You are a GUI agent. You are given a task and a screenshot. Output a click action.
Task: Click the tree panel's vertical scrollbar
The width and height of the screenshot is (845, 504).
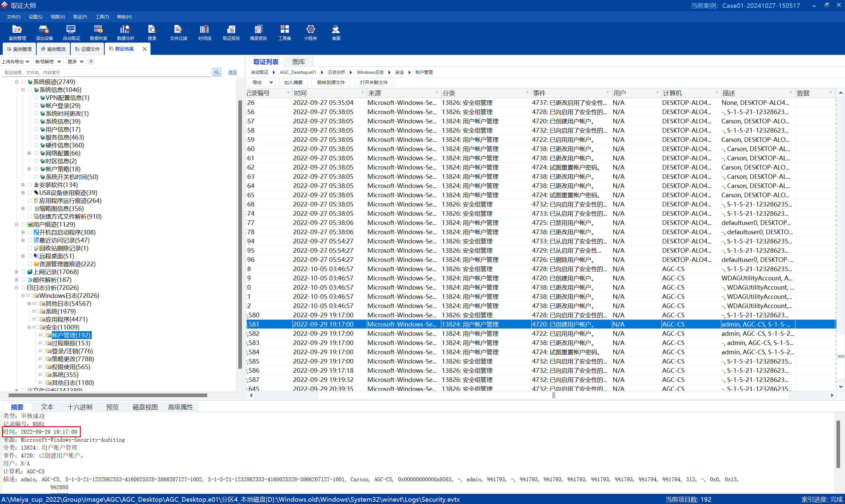240,234
